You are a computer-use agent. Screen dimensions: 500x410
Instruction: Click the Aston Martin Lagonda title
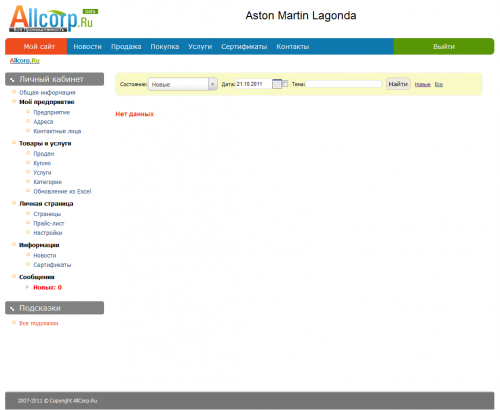(301, 15)
